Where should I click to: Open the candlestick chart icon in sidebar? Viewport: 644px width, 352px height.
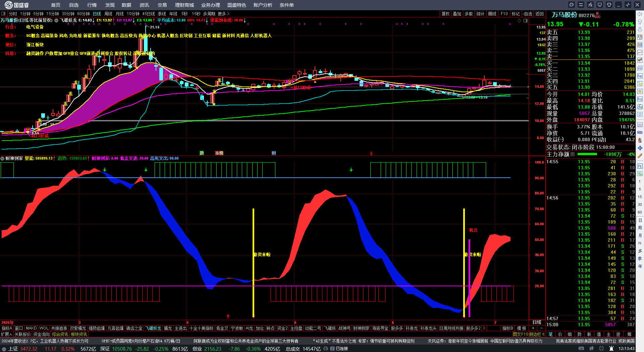(x=640, y=60)
